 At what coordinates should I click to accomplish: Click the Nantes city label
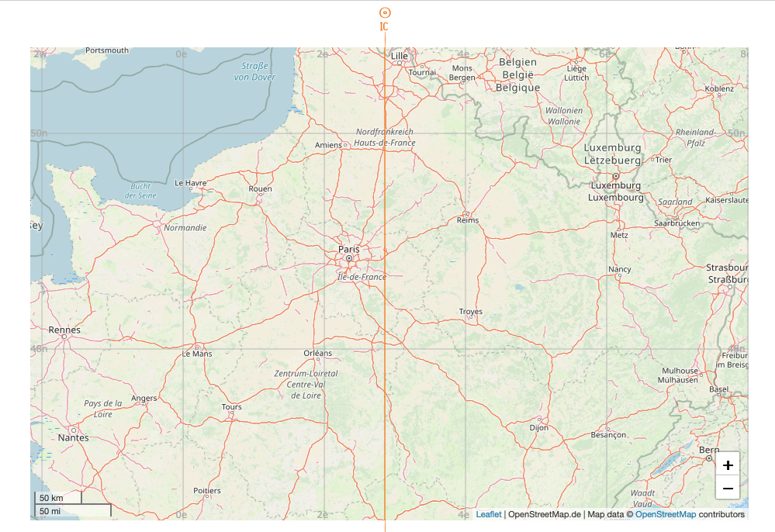[x=73, y=437]
